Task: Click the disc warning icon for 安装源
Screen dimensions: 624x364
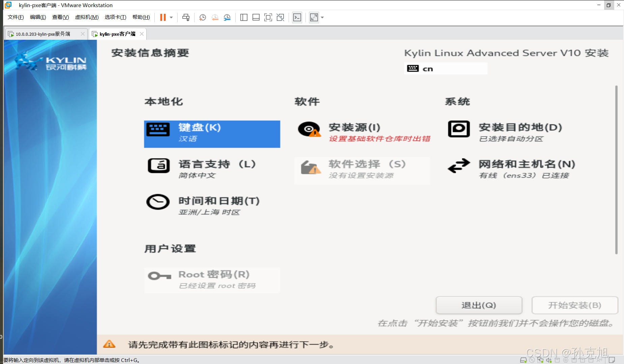Action: point(309,129)
